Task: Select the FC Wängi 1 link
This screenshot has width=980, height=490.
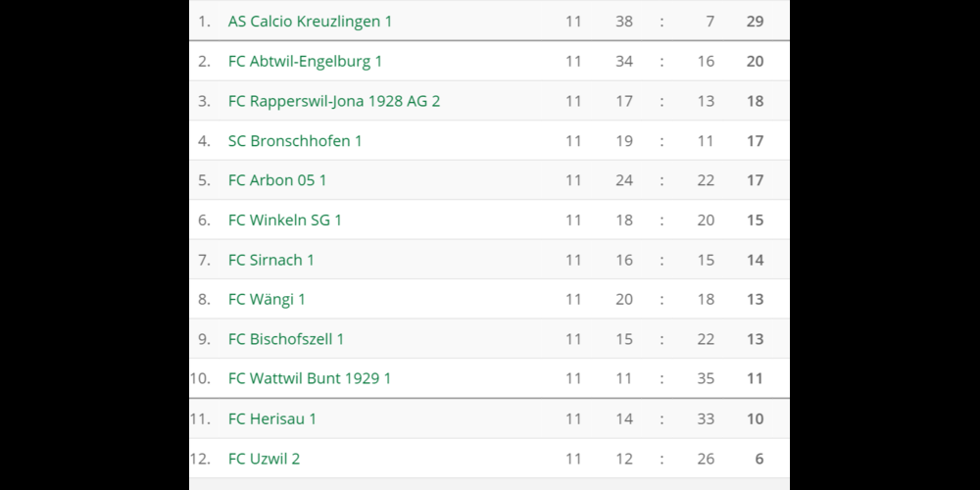Action: click(267, 299)
